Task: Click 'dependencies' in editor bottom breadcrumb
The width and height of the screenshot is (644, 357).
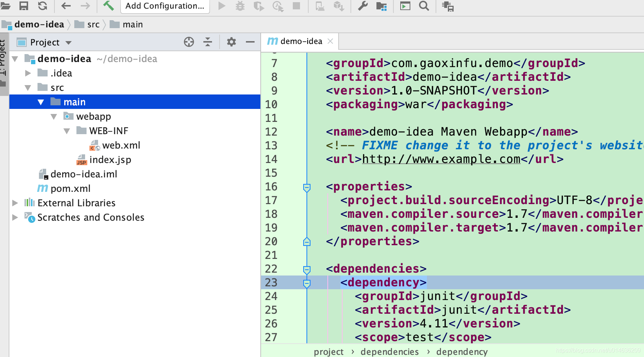Action: 389,352
